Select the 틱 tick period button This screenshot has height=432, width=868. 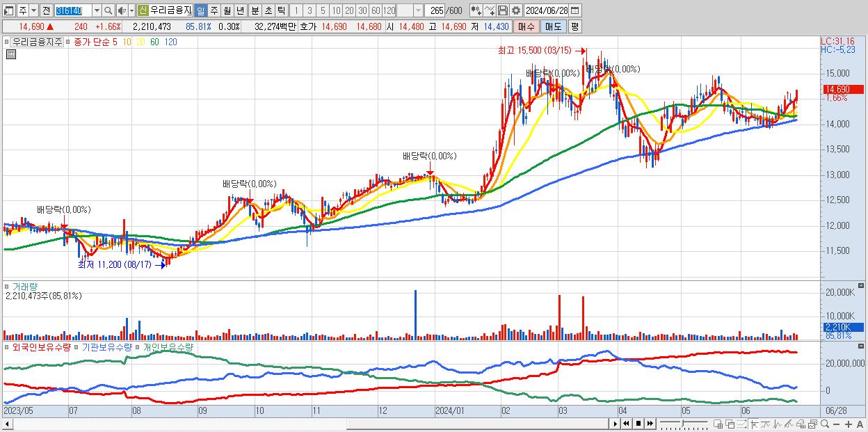(x=281, y=10)
